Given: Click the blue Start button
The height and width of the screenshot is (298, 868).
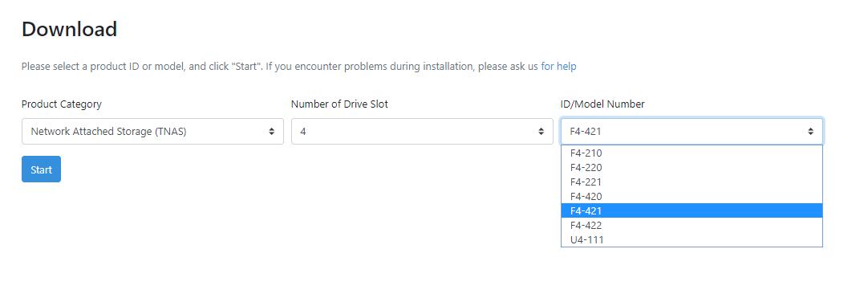Looking at the screenshot, I should [41, 169].
